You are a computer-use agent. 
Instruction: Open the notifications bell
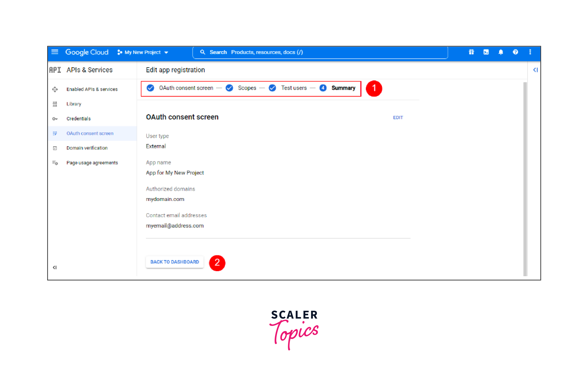click(x=501, y=52)
